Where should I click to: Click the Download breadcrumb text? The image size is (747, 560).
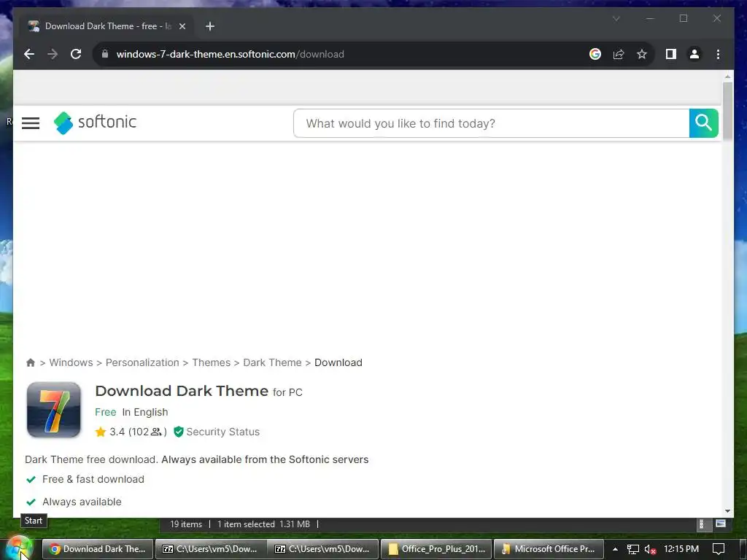point(338,363)
